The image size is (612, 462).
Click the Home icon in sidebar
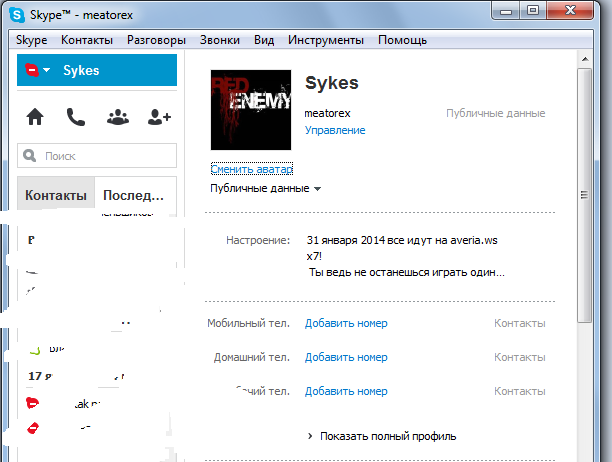click(x=36, y=117)
